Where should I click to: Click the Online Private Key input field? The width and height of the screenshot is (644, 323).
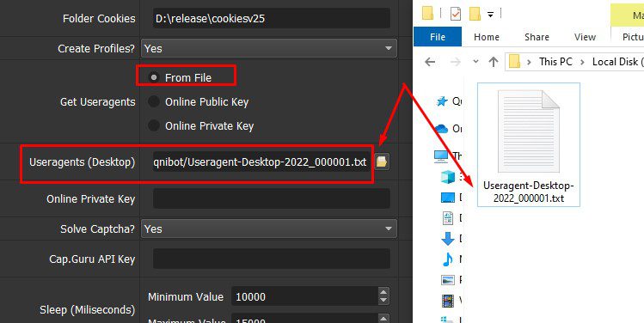click(x=271, y=198)
